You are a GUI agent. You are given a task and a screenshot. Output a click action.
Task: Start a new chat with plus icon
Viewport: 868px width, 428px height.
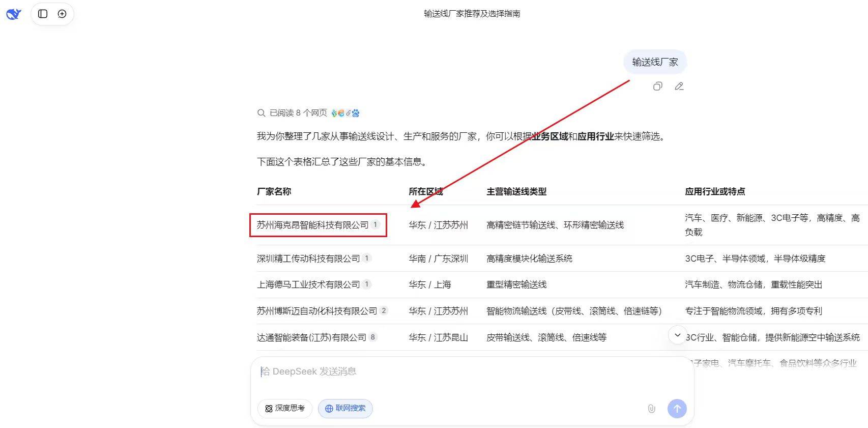tap(62, 14)
